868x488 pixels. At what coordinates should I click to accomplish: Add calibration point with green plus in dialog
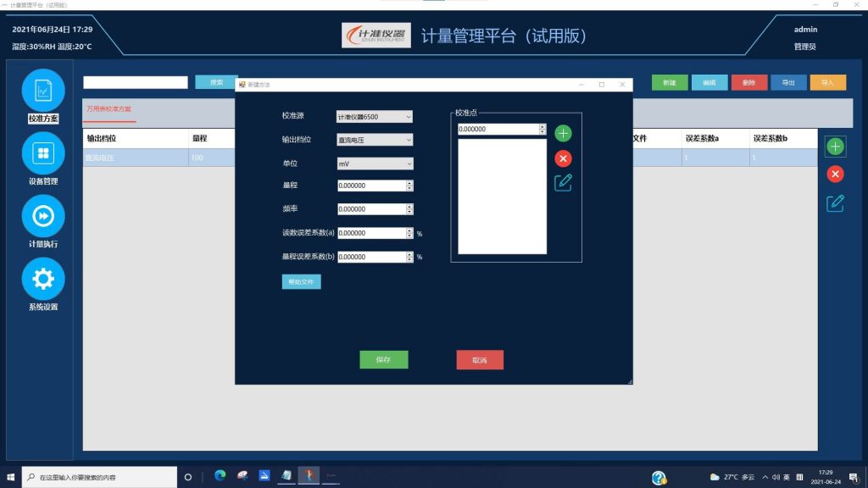click(x=563, y=133)
